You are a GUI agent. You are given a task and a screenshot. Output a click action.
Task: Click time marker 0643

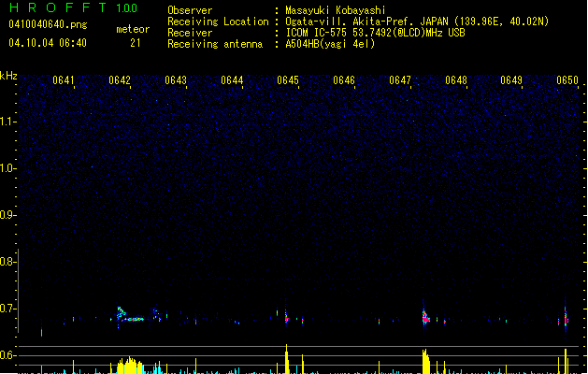[x=176, y=80]
